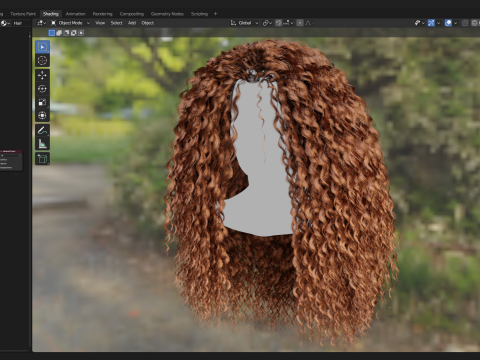Toggle the show gizmo button
480x360 pixels.
pyautogui.click(x=431, y=23)
